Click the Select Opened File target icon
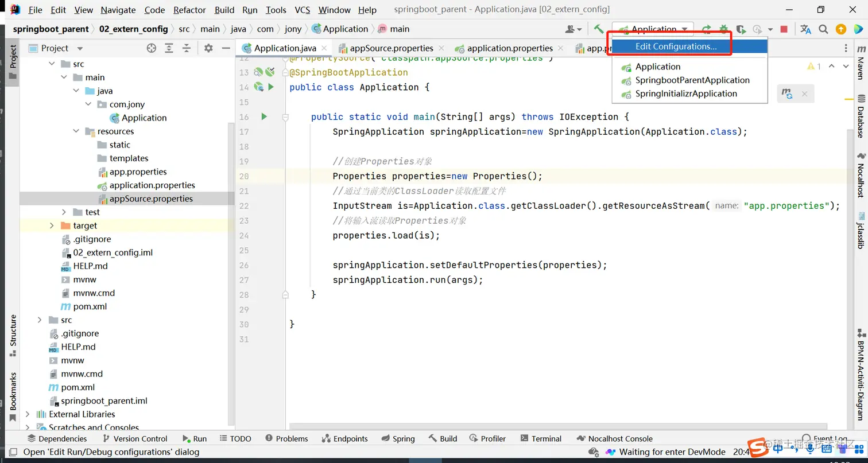 (x=151, y=48)
